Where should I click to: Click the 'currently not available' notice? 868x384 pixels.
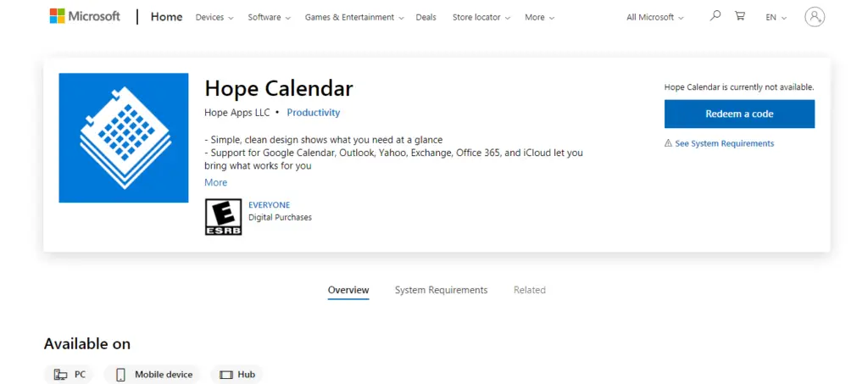(x=739, y=86)
